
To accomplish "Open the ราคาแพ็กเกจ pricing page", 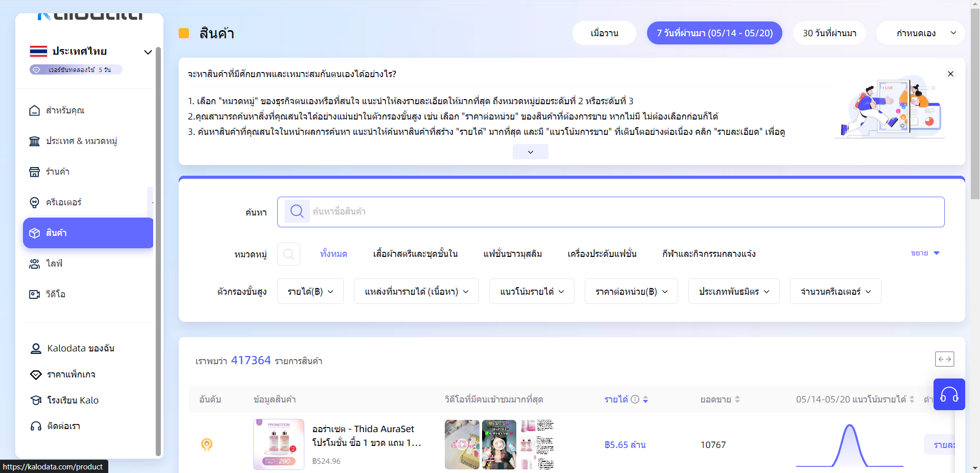I will (71, 374).
